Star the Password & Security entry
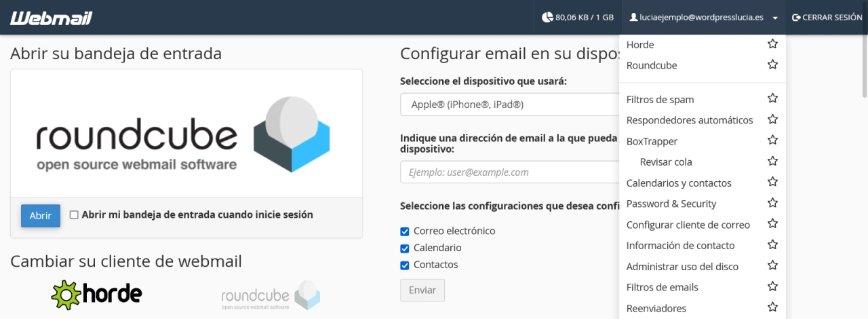This screenshot has width=868, height=319. 772,203
